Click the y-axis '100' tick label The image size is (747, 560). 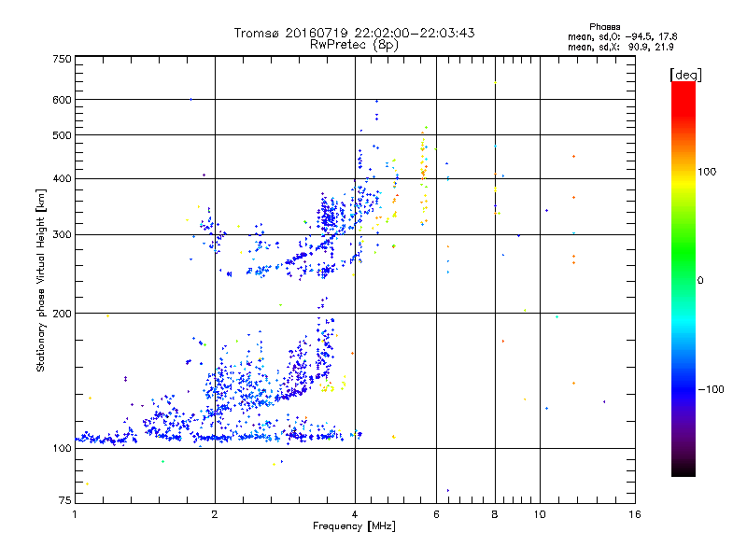point(62,449)
